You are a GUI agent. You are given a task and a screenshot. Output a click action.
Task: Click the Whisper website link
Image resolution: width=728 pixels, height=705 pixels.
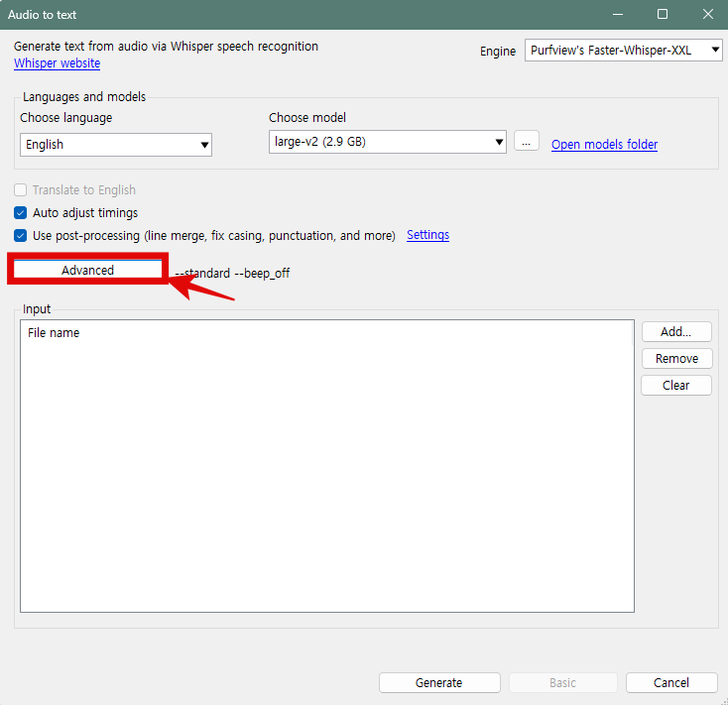57,63
